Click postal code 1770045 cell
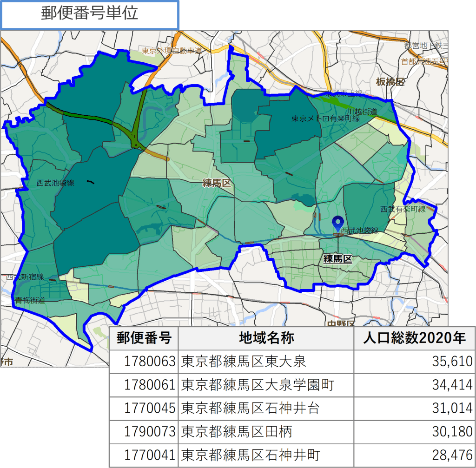The height and width of the screenshot is (468, 476). pyautogui.click(x=144, y=408)
